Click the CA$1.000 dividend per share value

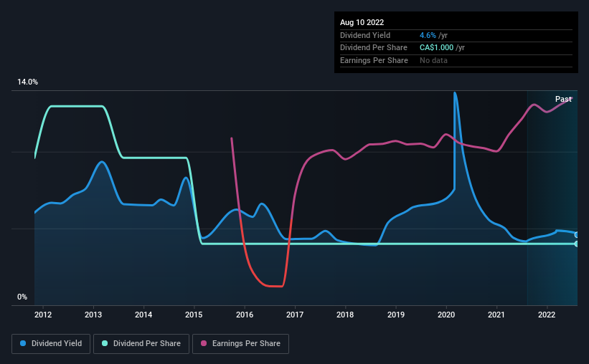click(x=436, y=48)
